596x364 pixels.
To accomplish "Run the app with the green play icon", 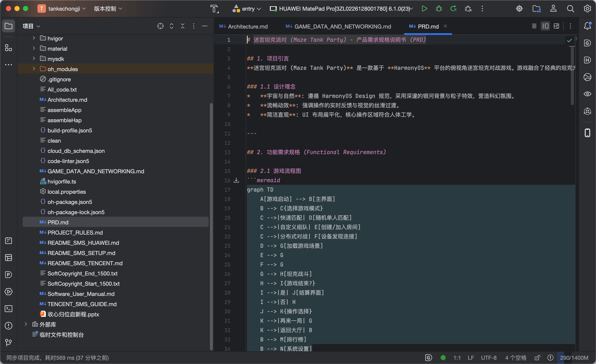I will [x=424, y=9].
